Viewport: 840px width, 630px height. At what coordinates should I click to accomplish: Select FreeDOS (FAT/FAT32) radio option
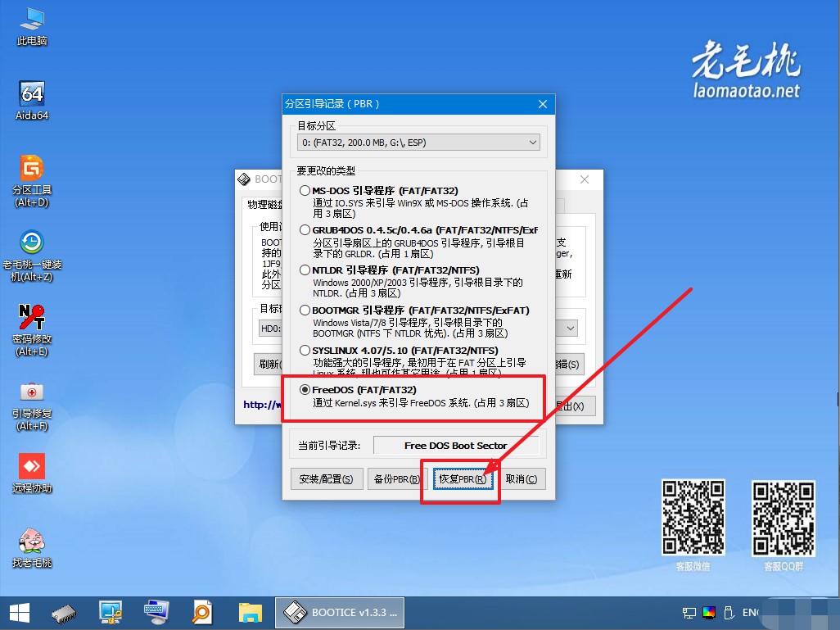[305, 390]
